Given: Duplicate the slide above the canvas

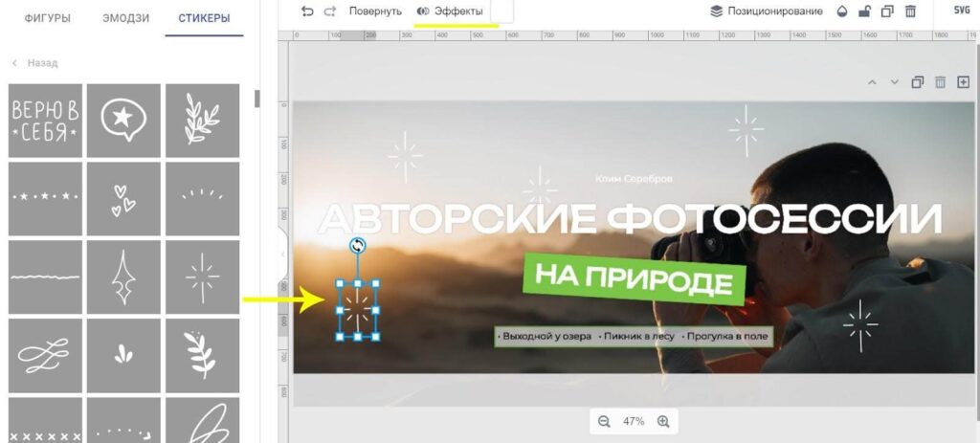Looking at the screenshot, I should pos(918,82).
